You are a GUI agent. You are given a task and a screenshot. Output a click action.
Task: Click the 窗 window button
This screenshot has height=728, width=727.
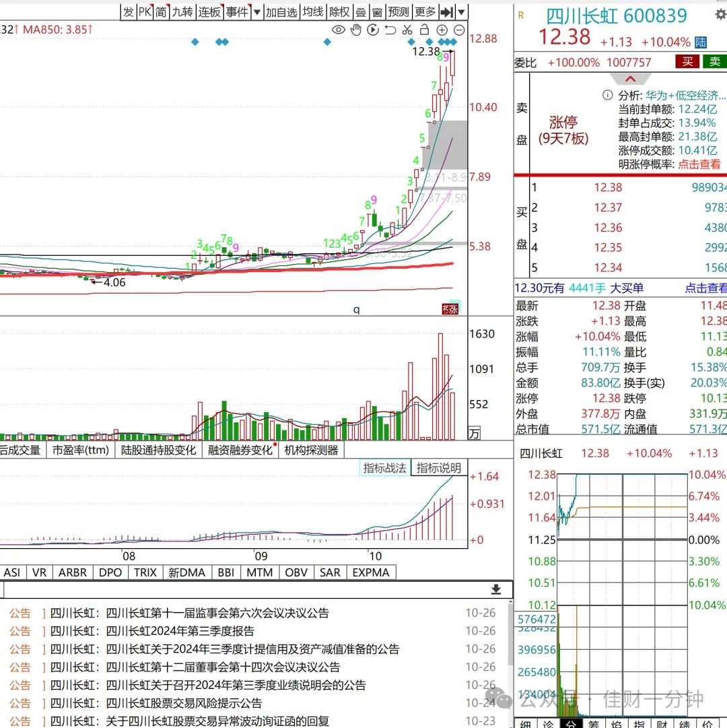pyautogui.click(x=377, y=12)
